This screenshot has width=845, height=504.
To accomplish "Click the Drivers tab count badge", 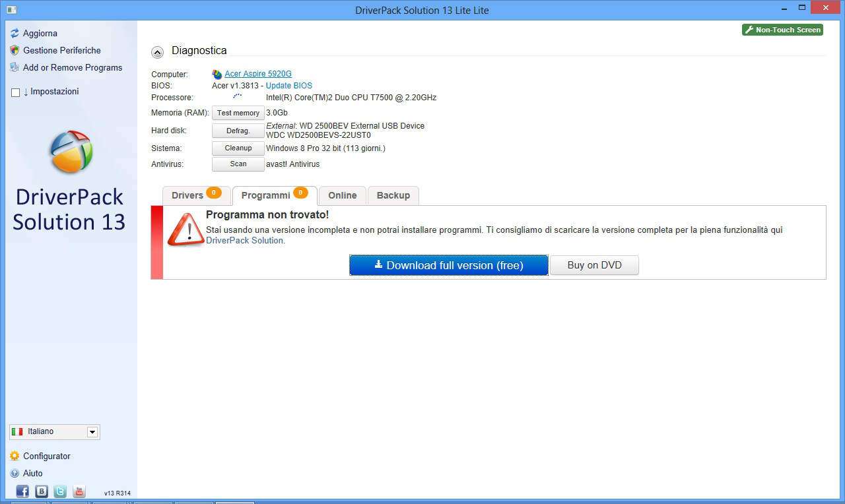I will click(x=213, y=193).
